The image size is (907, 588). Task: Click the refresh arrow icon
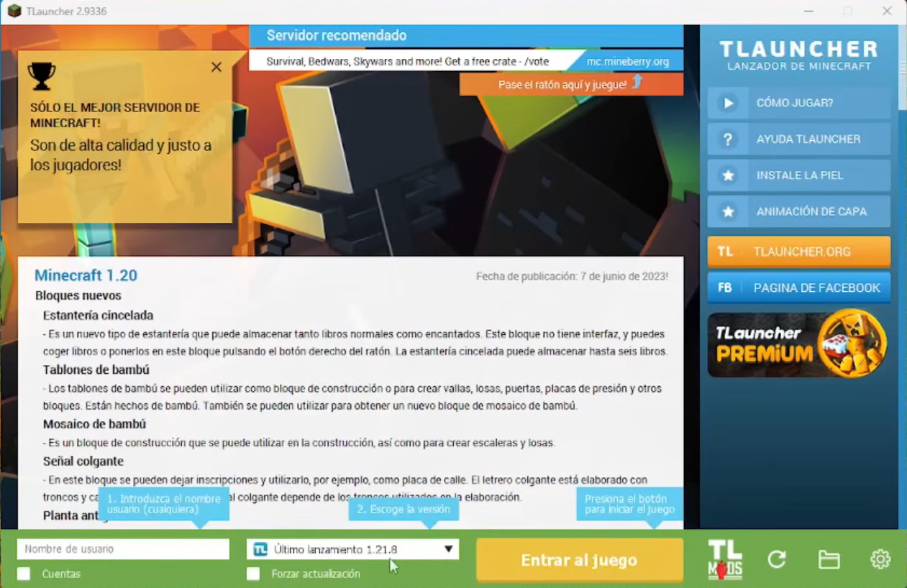pyautogui.click(x=777, y=559)
